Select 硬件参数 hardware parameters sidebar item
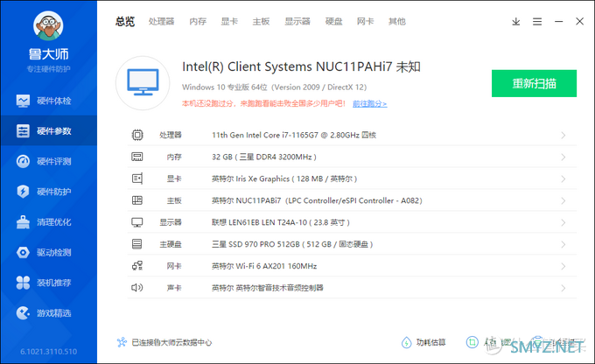The height and width of the screenshot is (364, 595). click(49, 131)
